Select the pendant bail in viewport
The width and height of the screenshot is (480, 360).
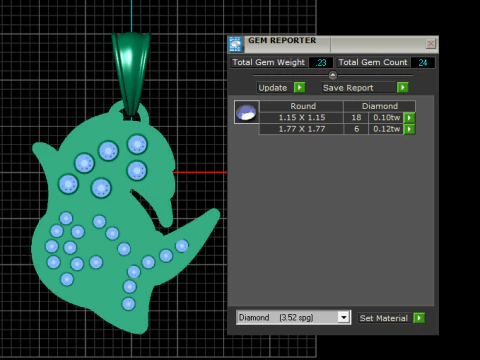pyautogui.click(x=131, y=73)
